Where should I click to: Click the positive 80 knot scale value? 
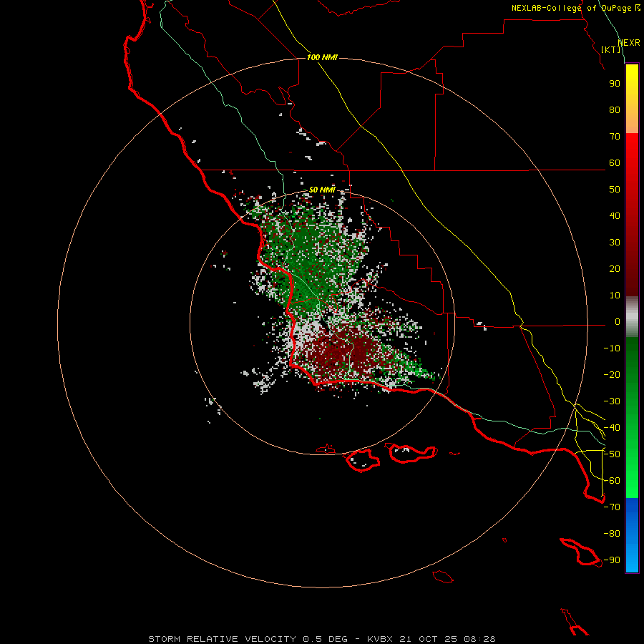[x=615, y=110]
